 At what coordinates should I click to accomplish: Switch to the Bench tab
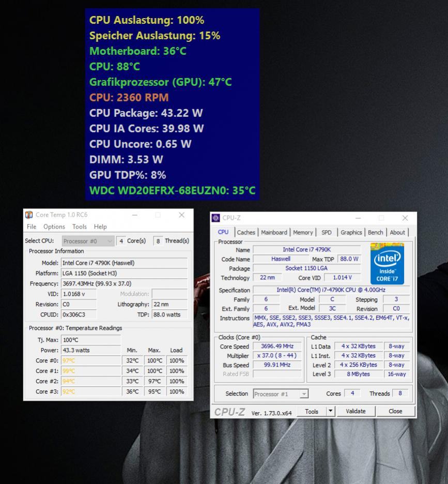[376, 232]
